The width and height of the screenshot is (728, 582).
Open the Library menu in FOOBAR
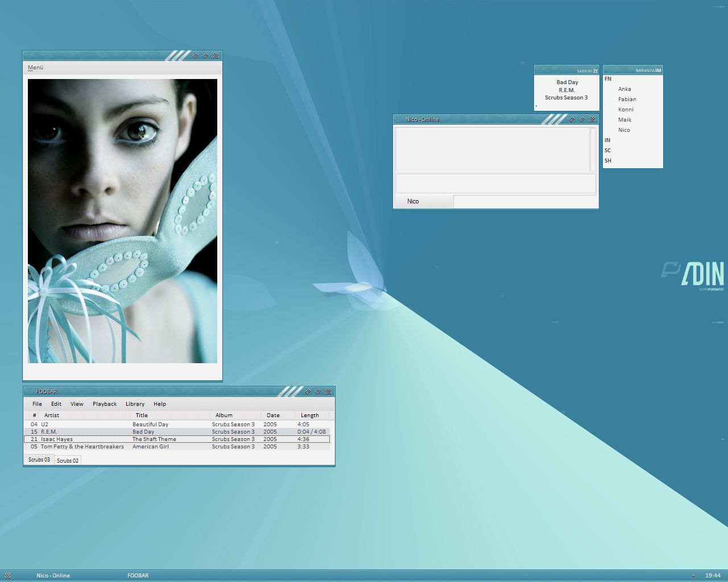pyautogui.click(x=135, y=404)
